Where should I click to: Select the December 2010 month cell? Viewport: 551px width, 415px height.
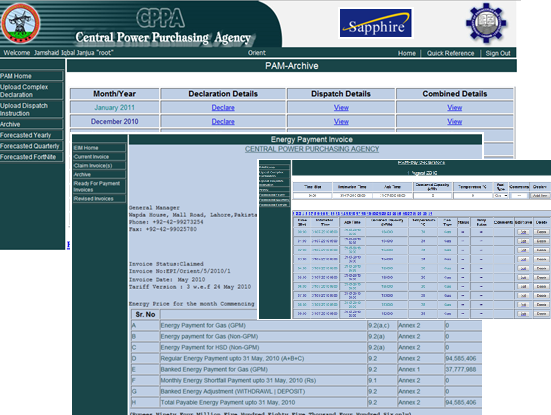coord(115,122)
